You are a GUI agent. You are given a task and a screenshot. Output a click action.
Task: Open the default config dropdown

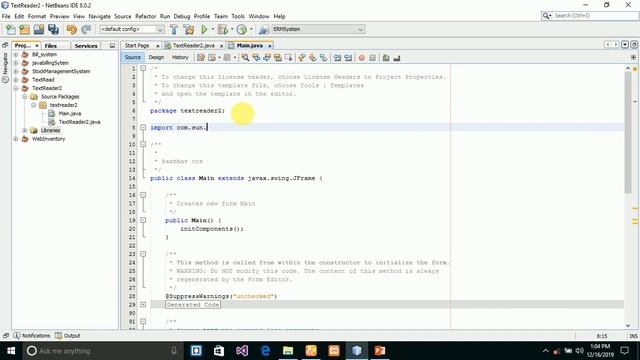[131, 29]
